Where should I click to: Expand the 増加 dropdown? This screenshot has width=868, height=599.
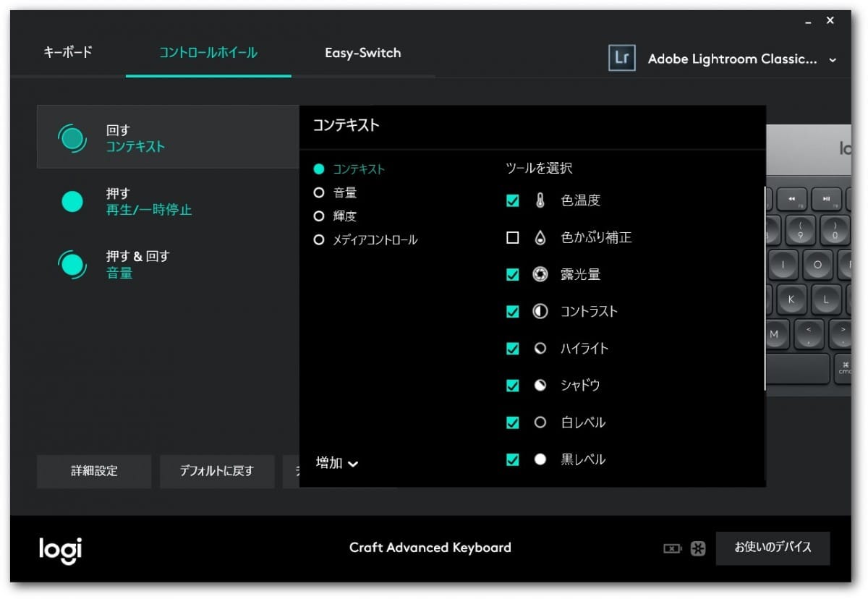337,463
